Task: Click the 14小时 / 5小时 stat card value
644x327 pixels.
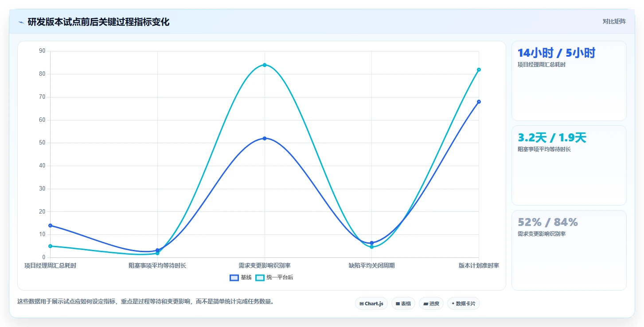Action: [x=556, y=53]
